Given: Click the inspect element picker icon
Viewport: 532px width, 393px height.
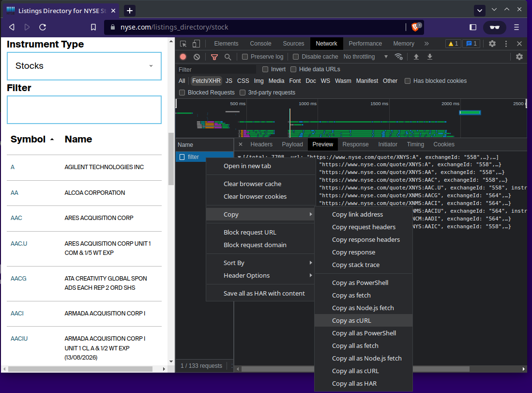Looking at the screenshot, I should tap(183, 44).
